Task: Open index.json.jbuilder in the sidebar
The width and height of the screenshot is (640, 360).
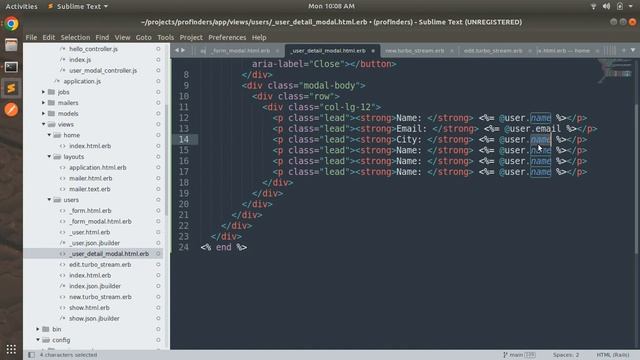Action: tap(95, 286)
